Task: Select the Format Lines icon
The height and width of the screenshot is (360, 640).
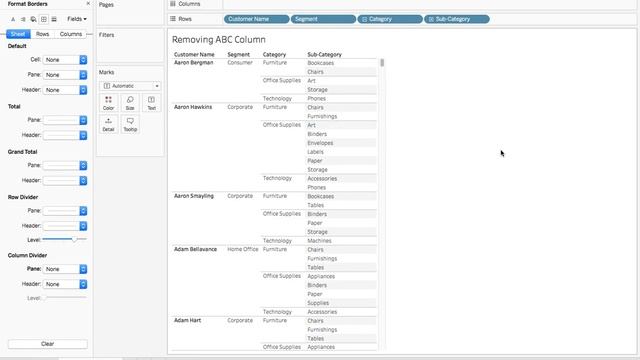Action: tap(54, 19)
